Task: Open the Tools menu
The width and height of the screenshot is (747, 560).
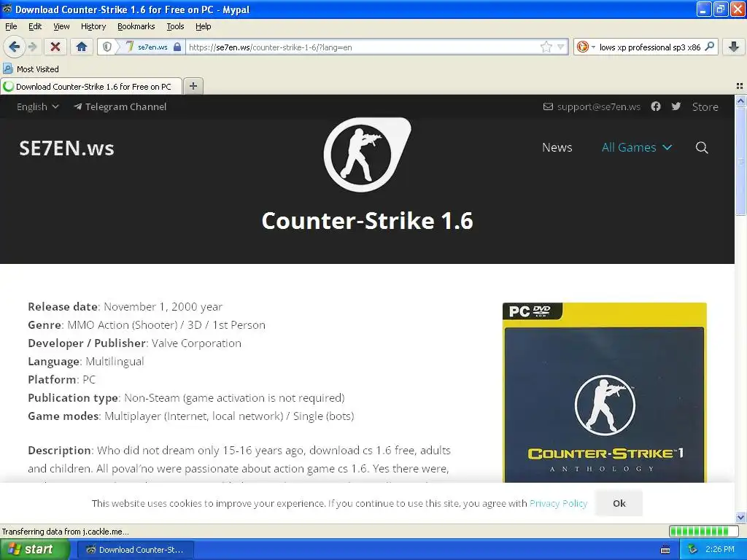Action: (175, 26)
